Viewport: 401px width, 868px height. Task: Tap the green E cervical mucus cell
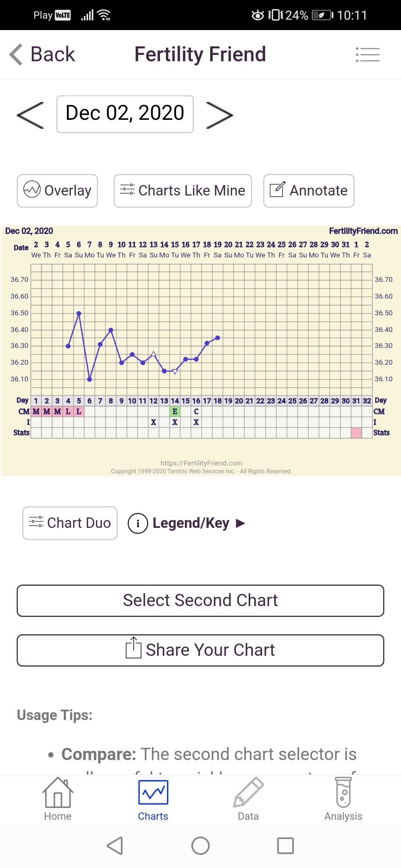(x=175, y=411)
